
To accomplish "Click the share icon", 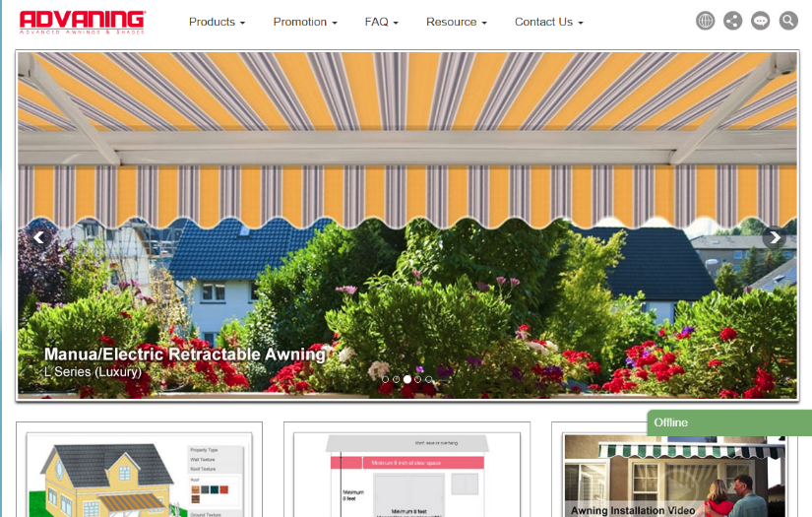I will [x=732, y=21].
